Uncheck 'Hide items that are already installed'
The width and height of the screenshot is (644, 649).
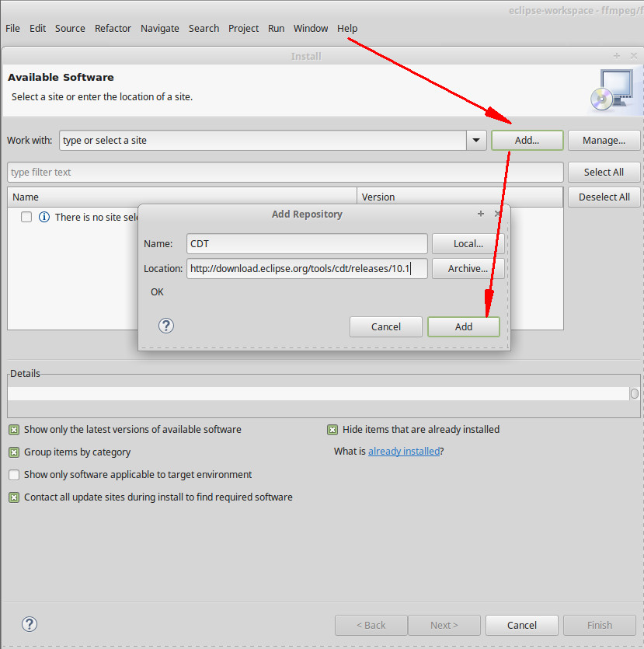tap(332, 430)
